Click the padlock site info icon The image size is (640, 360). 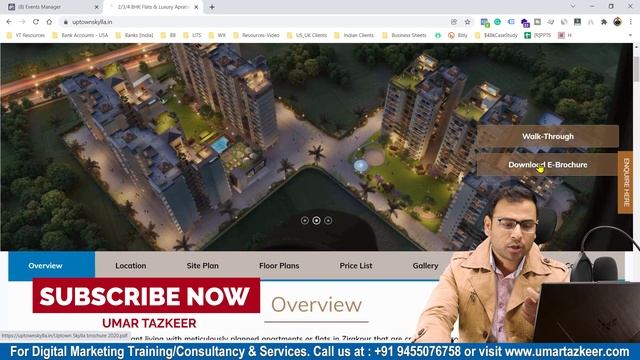tap(65, 22)
